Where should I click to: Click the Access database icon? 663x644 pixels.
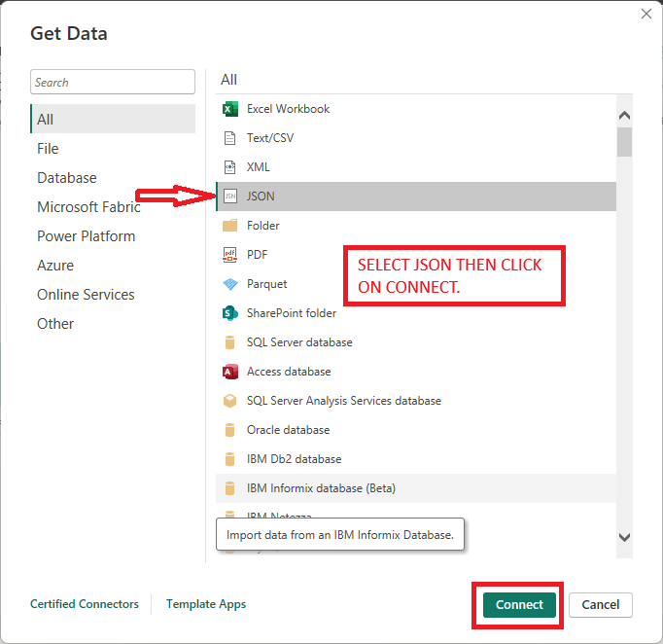tap(230, 372)
